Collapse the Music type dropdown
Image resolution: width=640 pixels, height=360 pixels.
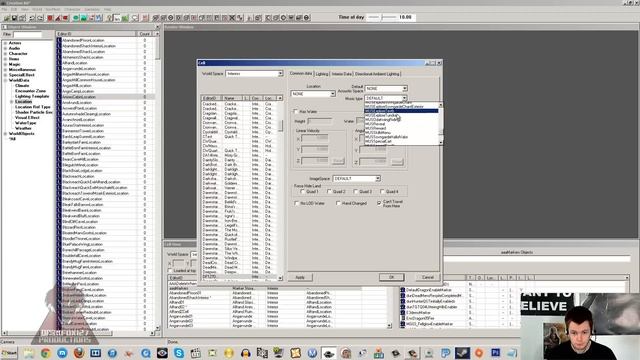(404, 98)
